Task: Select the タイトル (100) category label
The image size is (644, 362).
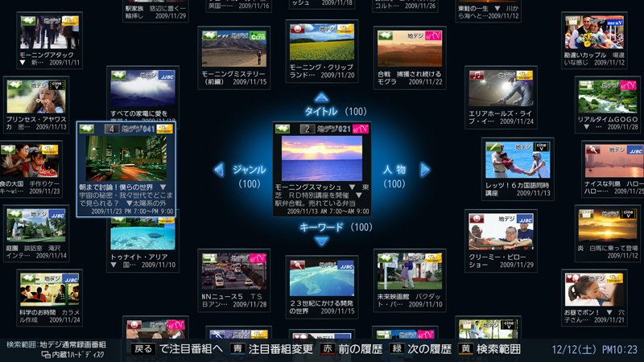Action: pyautogui.click(x=334, y=111)
